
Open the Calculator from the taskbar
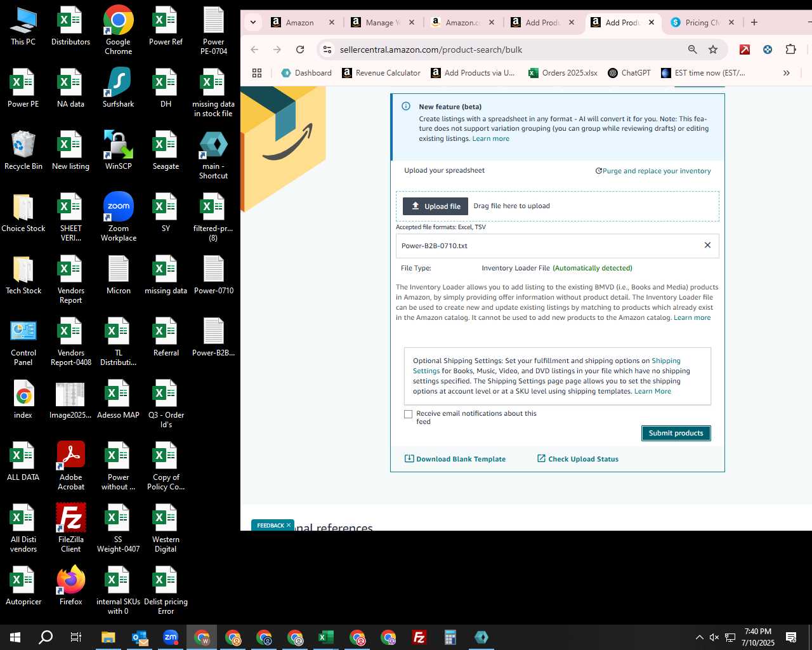[x=450, y=637]
